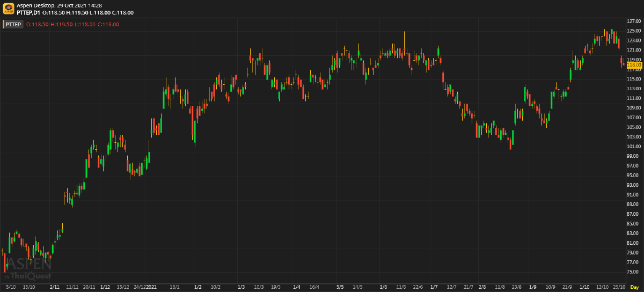Click the red C:118.00 close value in legend
The width and height of the screenshot is (644, 292).
[108, 25]
